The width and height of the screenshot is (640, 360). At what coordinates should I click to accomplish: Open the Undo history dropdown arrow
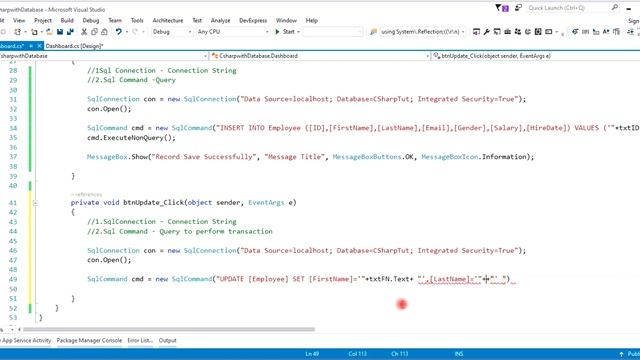pos(127,32)
